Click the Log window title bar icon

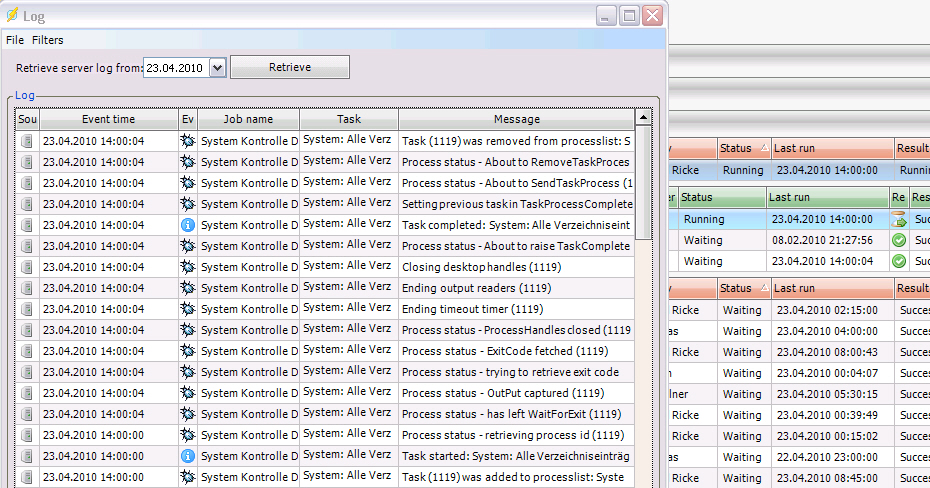click(x=12, y=15)
